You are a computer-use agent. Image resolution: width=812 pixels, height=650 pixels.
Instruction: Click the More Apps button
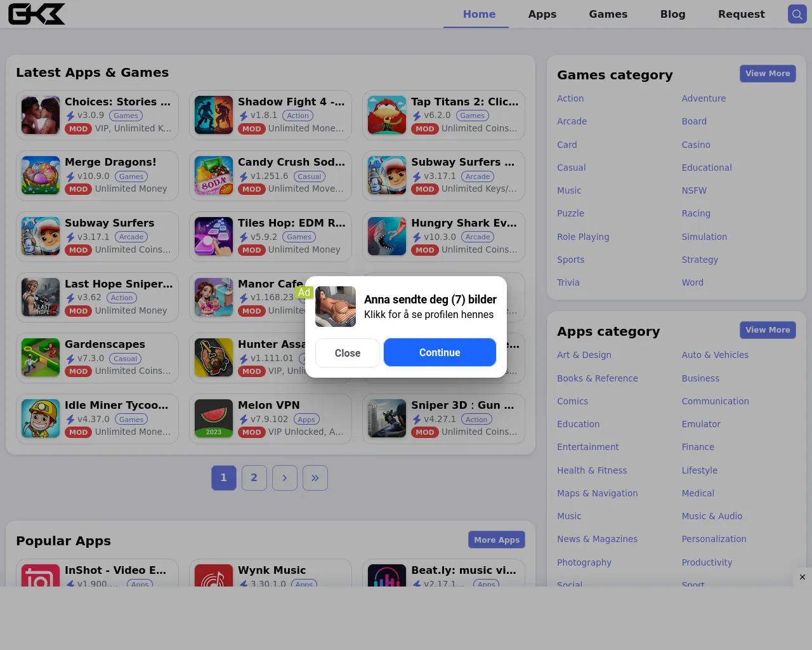(x=497, y=540)
